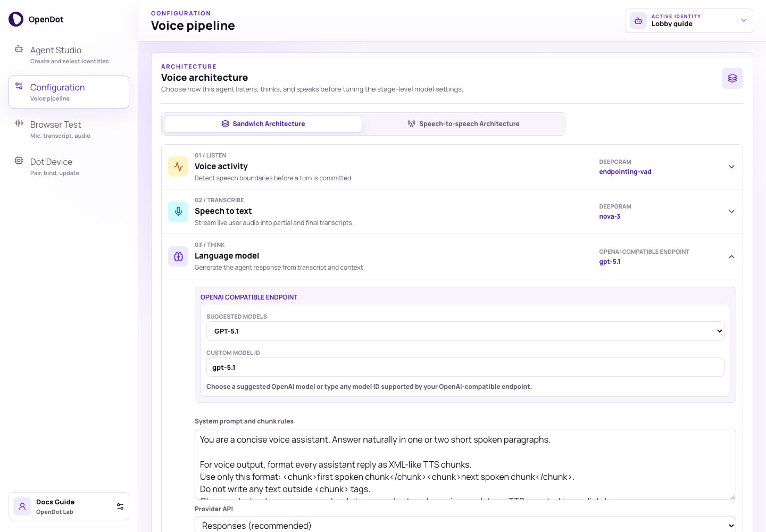Click inside the system prompt text area
The image size is (766, 532).
click(465, 464)
